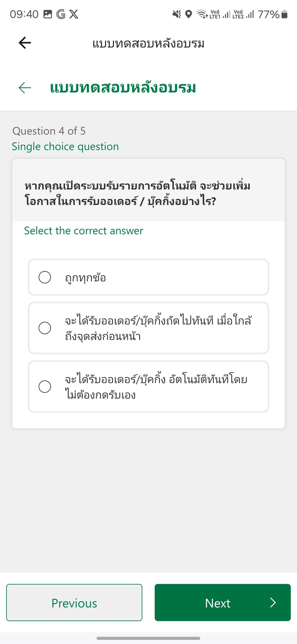
Task: Tap the muted sound status icon
Action: pos(177,14)
